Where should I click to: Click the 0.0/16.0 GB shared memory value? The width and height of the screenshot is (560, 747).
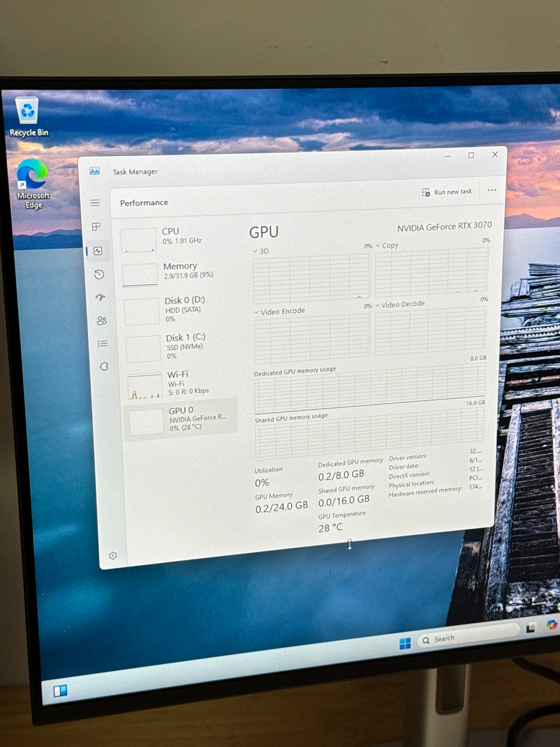(x=344, y=500)
